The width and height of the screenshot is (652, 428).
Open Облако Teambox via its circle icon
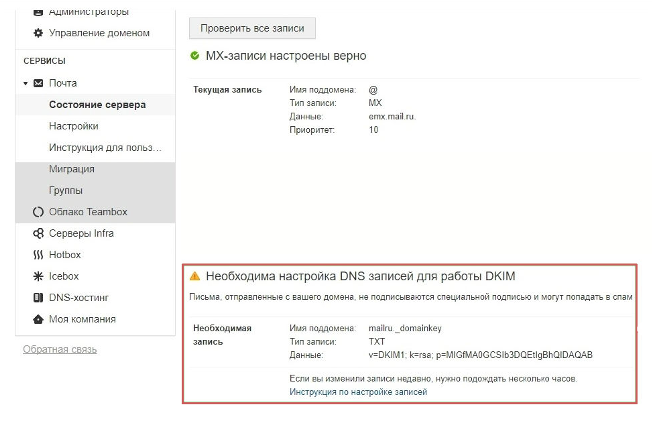click(x=38, y=212)
